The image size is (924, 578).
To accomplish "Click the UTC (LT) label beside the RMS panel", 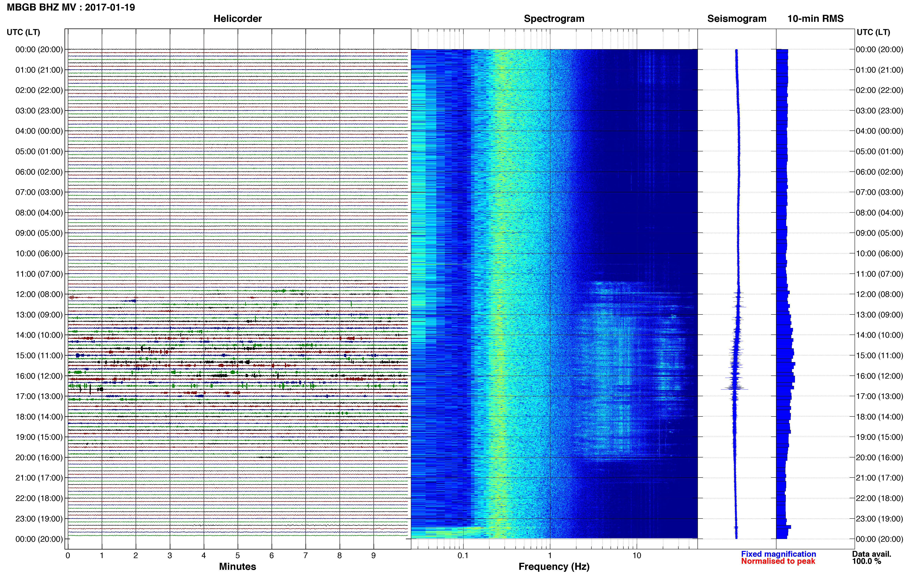I will (873, 32).
